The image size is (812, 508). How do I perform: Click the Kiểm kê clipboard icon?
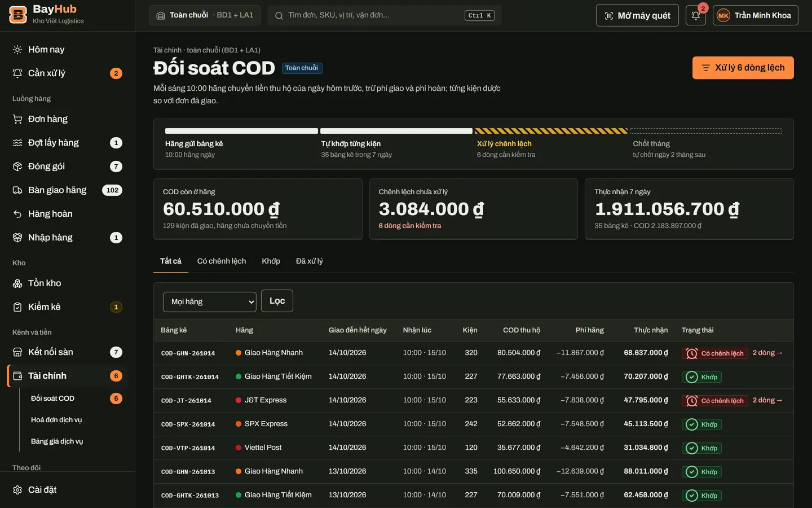[x=17, y=307]
